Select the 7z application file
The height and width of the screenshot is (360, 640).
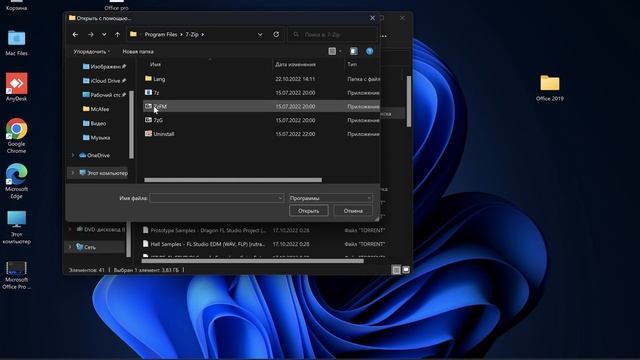(x=261, y=93)
